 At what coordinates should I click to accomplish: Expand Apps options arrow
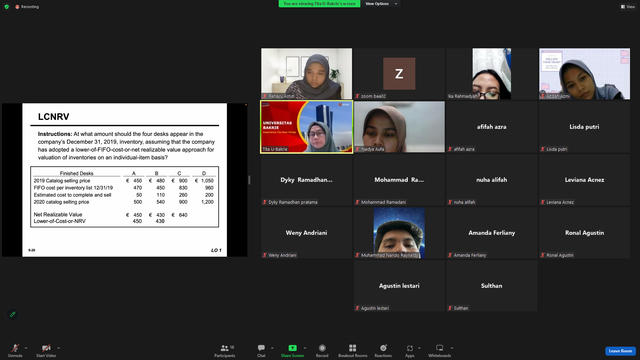coord(419,348)
